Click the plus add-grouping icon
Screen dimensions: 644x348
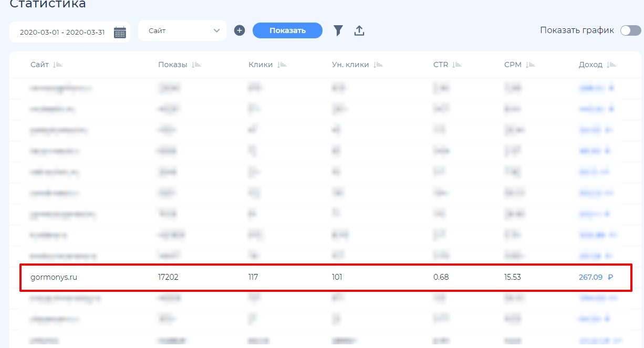(240, 30)
